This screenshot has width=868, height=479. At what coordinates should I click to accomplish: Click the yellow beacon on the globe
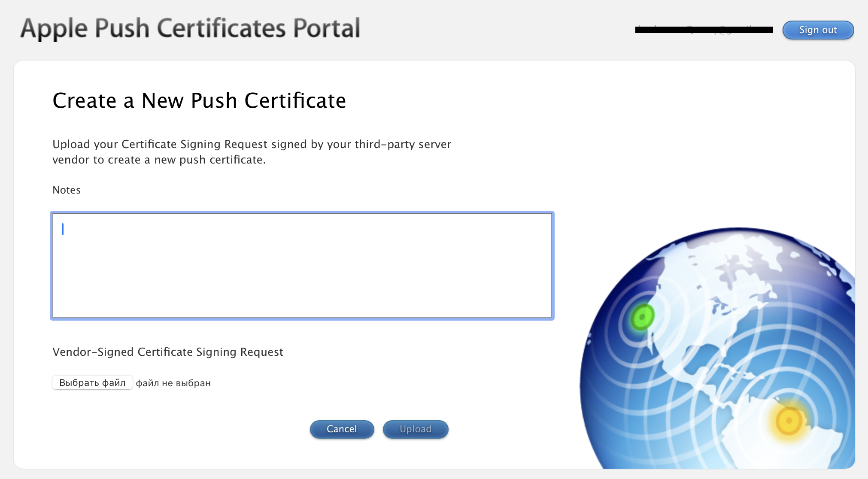(789, 421)
